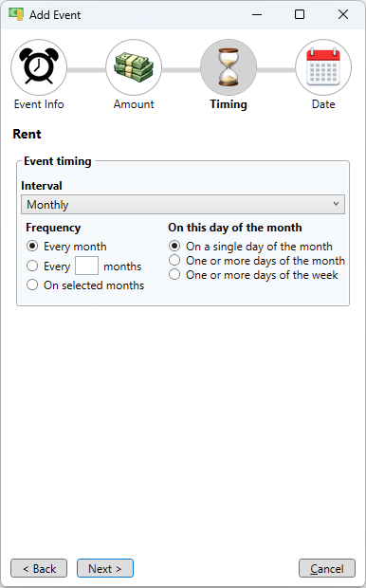The image size is (366, 588).
Task: Open the calendar Date step icon
Action: point(323,67)
